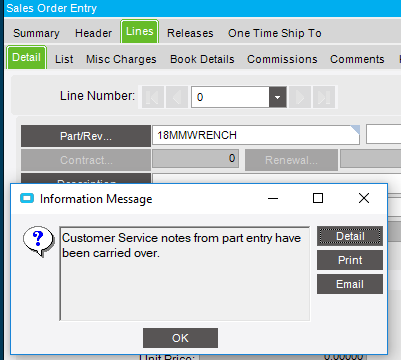Switch to the Summary tab

(x=36, y=33)
